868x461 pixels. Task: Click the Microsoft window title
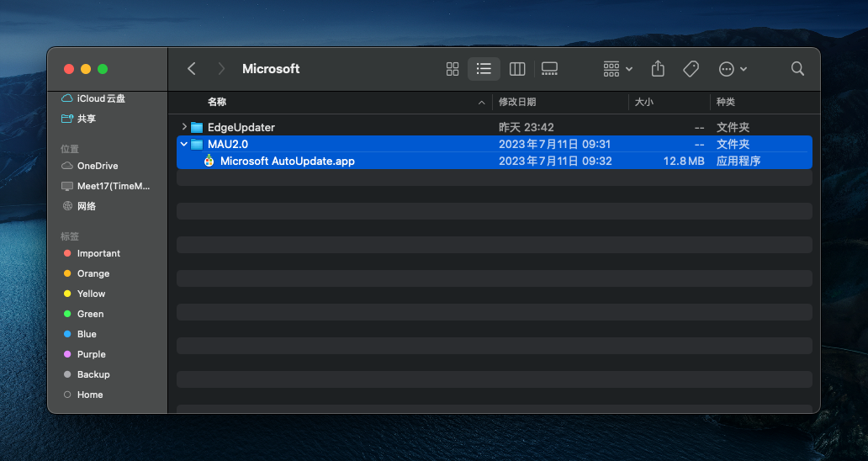271,69
